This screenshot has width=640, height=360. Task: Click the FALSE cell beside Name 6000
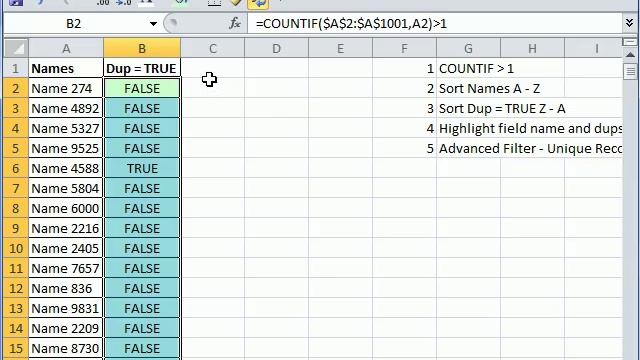(142, 208)
